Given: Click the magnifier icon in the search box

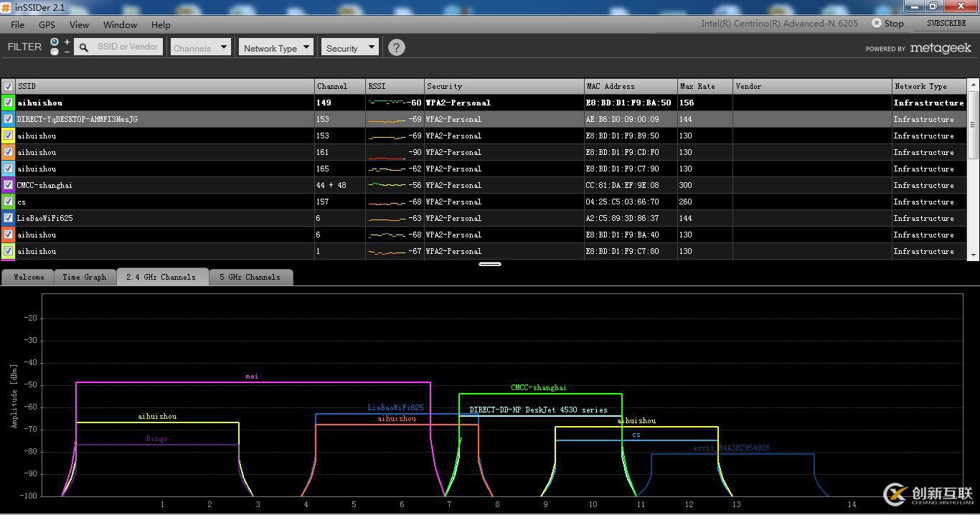Looking at the screenshot, I should click(84, 47).
